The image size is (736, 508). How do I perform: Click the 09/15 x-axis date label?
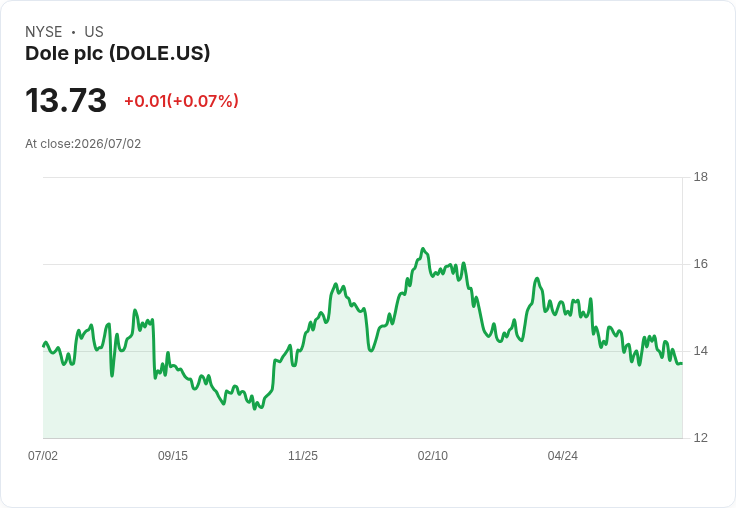point(173,456)
